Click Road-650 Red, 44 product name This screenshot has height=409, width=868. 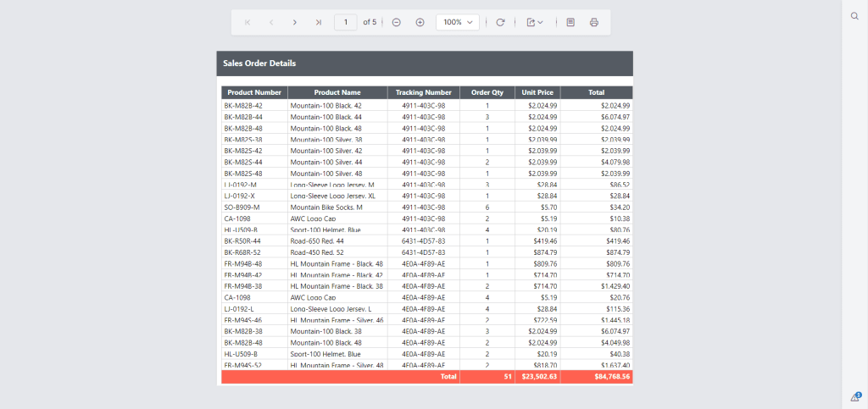point(317,241)
